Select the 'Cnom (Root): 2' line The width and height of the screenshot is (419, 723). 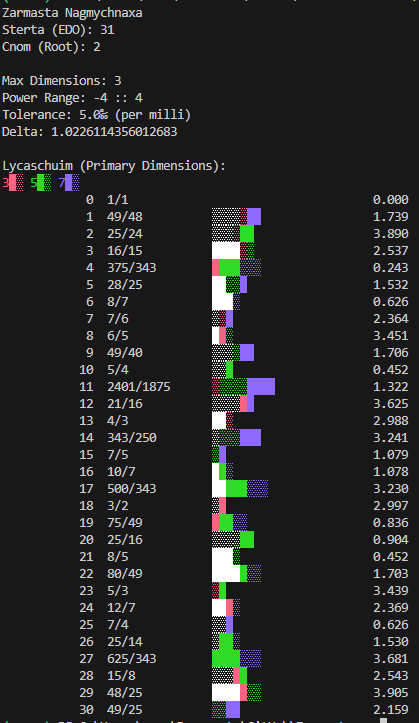[51, 47]
